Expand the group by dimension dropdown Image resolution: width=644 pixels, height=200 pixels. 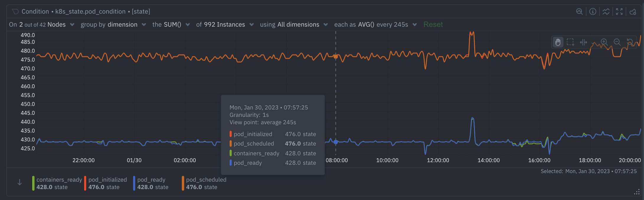click(x=113, y=25)
